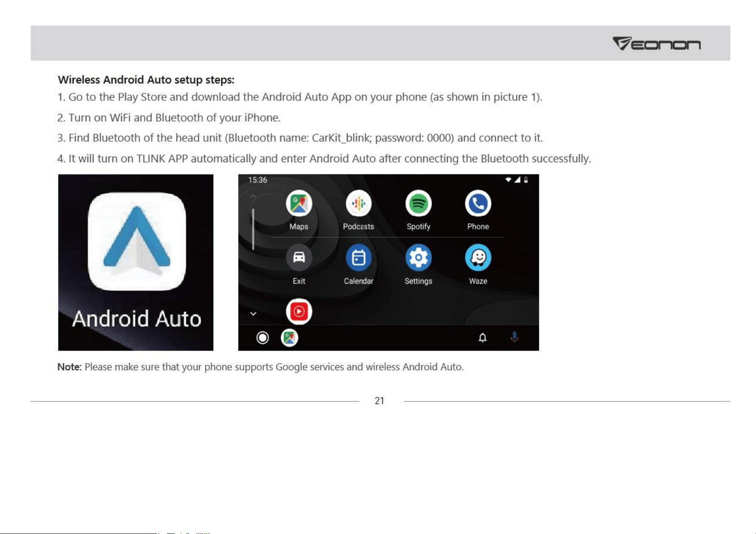Open the Phone app icon
The height and width of the screenshot is (534, 756).
[x=478, y=203]
